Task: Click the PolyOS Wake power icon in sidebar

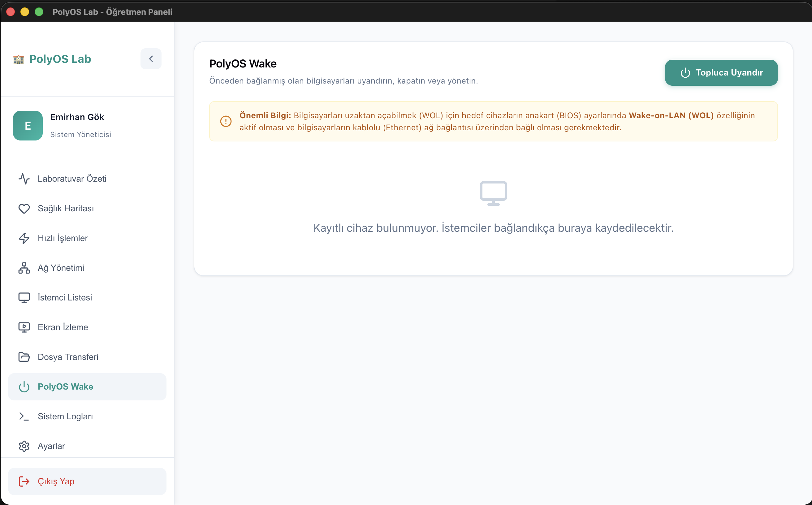Action: [x=24, y=387]
